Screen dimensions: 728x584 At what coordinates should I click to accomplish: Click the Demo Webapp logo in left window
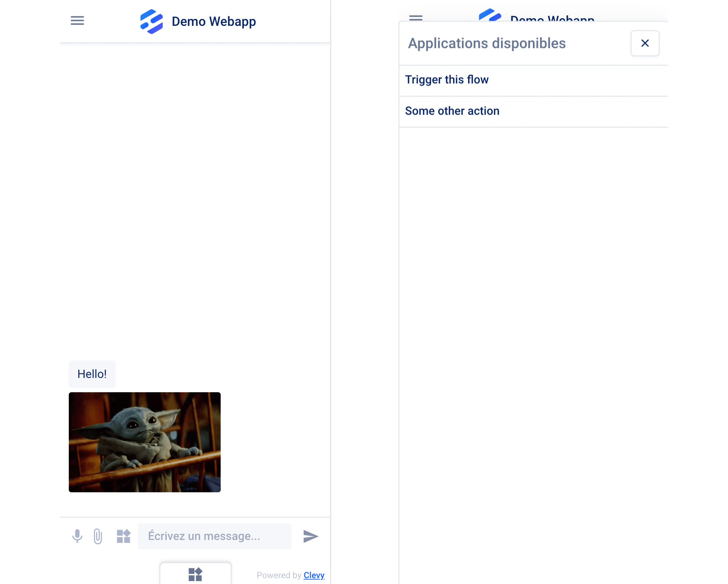click(151, 21)
